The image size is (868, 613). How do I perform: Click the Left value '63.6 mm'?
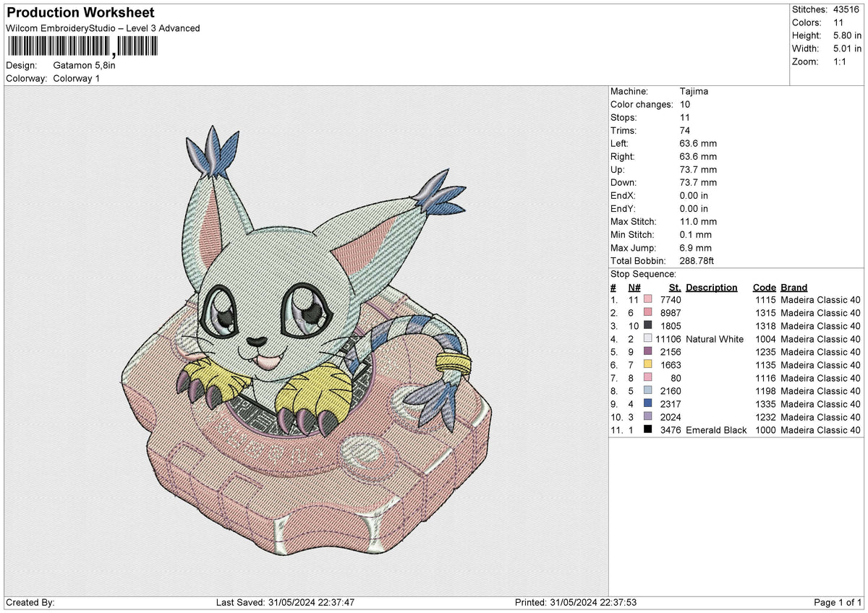698,143
